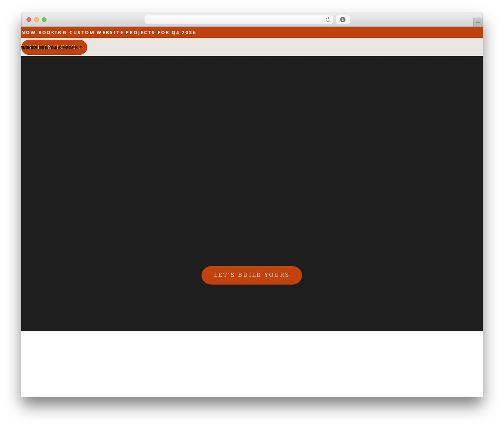Open the browser downloads icon
Viewport: 504px width, 427px height.
tap(343, 20)
